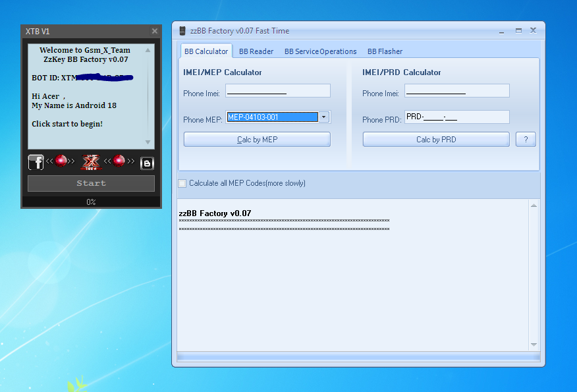Click the zzBB Factory title bar icon
This screenshot has height=392, width=577.
tap(181, 30)
